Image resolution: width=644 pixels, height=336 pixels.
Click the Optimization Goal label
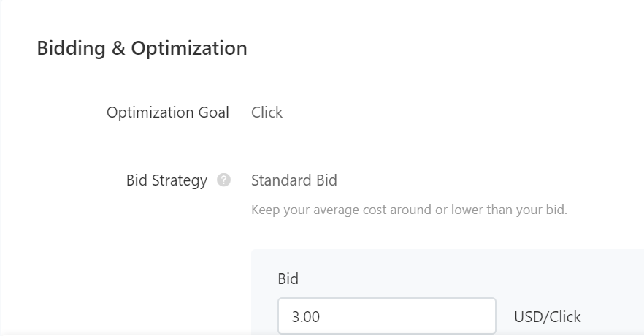pos(168,112)
